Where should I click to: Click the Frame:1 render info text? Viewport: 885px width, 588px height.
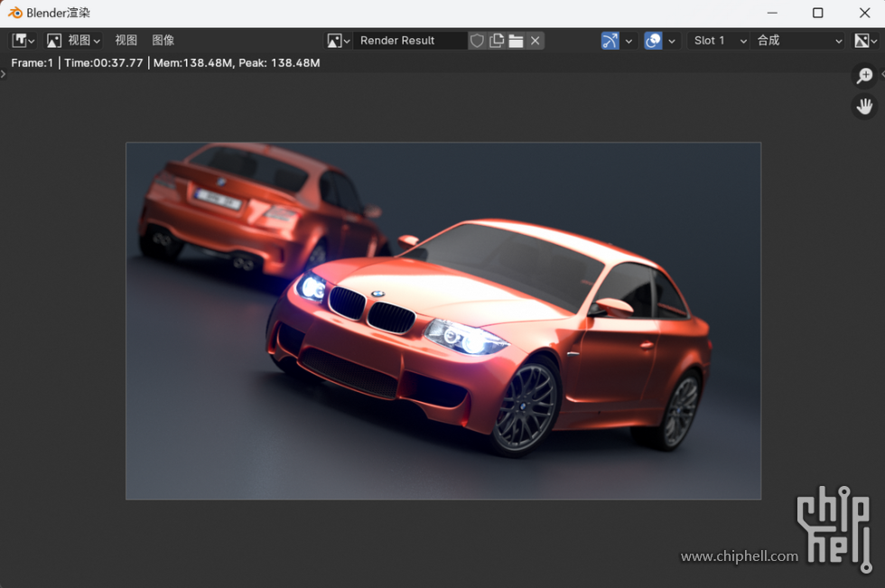click(x=33, y=62)
